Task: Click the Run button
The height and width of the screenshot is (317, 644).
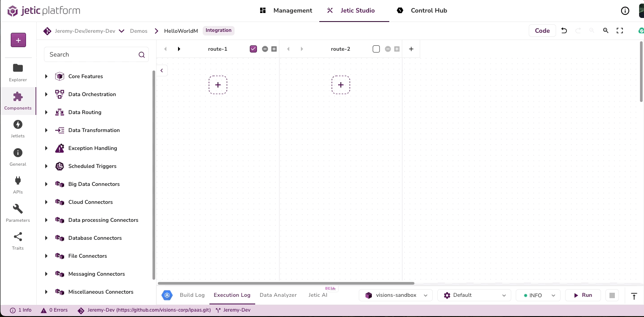Action: pyautogui.click(x=583, y=295)
